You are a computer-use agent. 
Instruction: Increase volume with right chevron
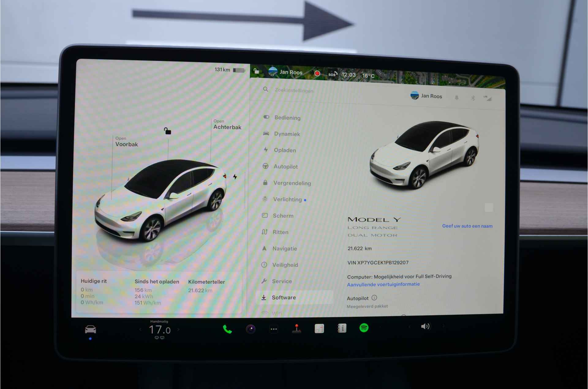(x=443, y=326)
